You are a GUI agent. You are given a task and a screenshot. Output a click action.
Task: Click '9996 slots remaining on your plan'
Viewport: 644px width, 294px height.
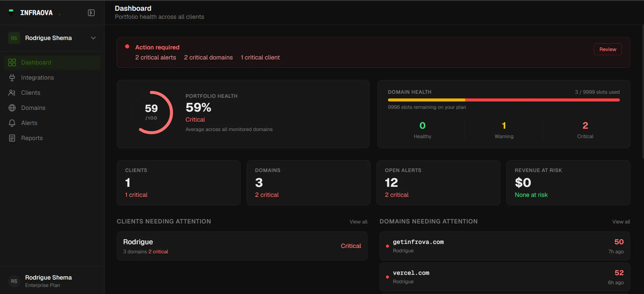coord(427,107)
